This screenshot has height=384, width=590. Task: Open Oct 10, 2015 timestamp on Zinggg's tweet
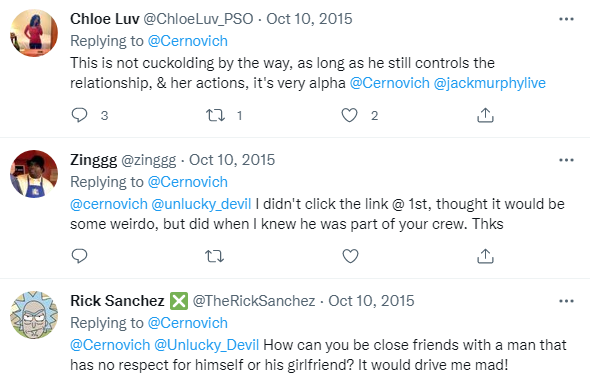click(x=232, y=160)
